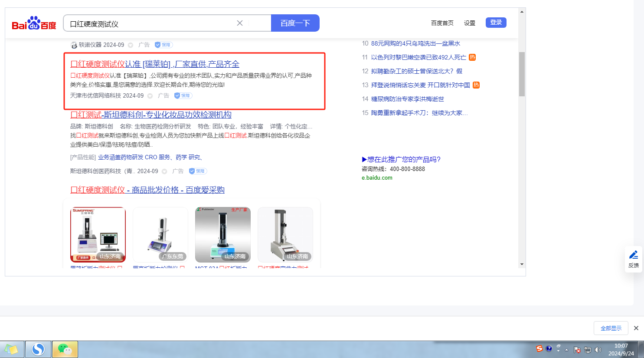Open hot search 88元网购的4只乌鸡洗出一盆黑水

pyautogui.click(x=416, y=43)
